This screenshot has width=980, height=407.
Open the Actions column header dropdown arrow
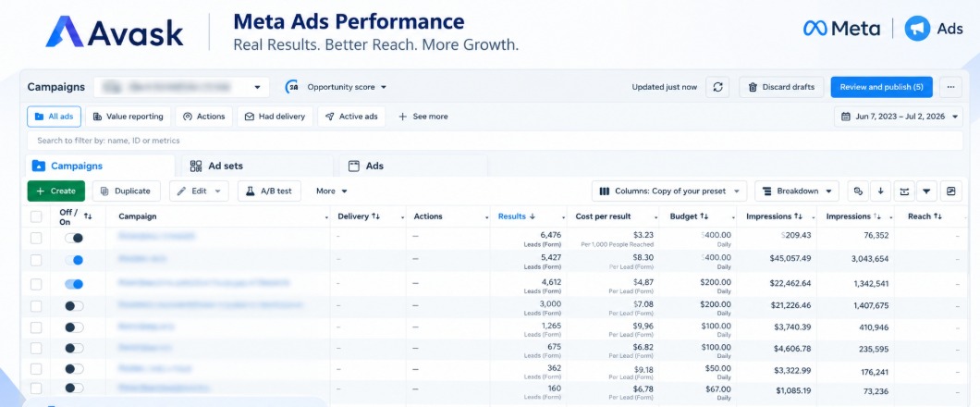click(487, 217)
